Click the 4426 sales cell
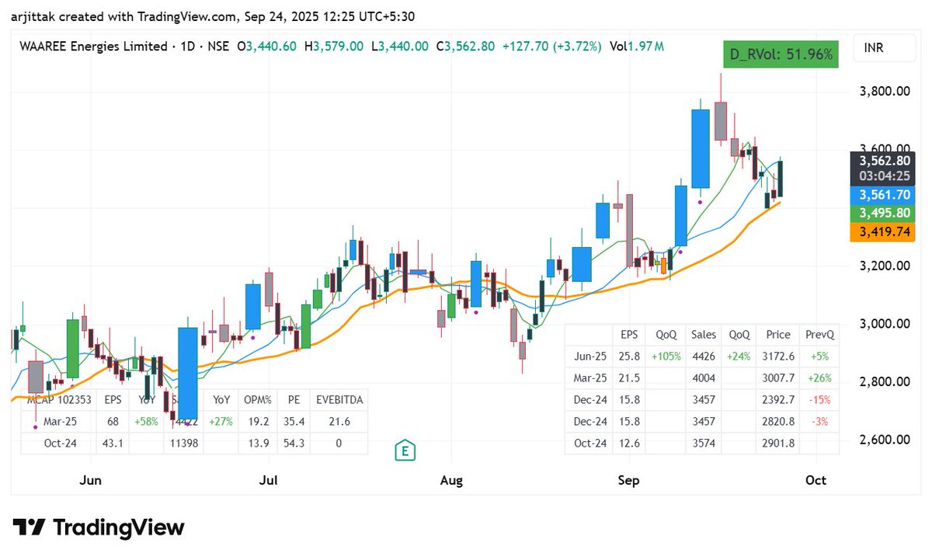 (703, 357)
